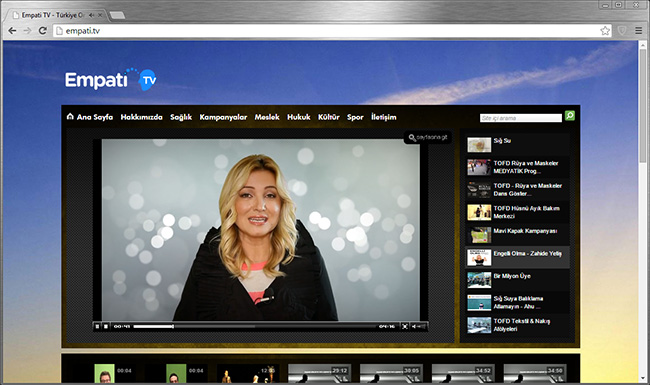650x385 pixels.
Task: Open the Sağlık menu
Action: [181, 117]
